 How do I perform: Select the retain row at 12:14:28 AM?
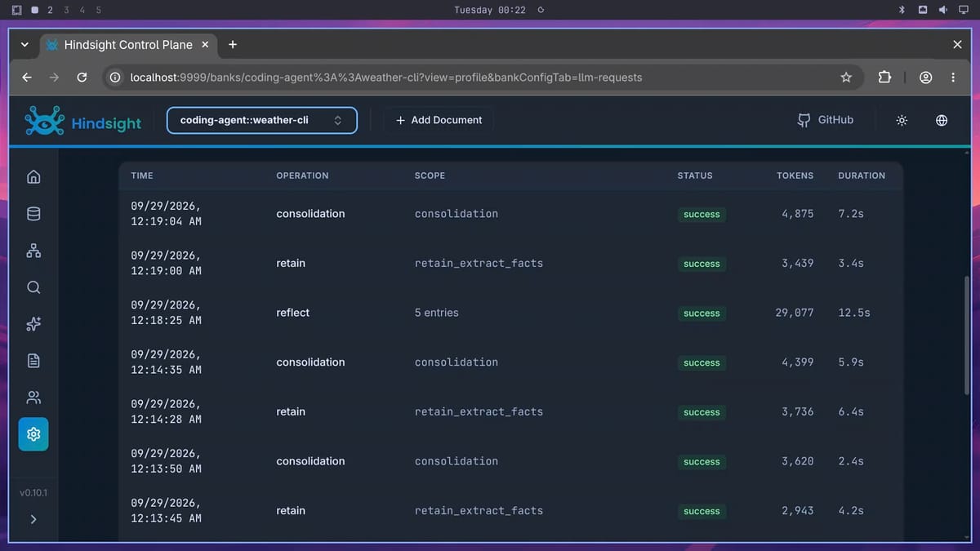510,411
